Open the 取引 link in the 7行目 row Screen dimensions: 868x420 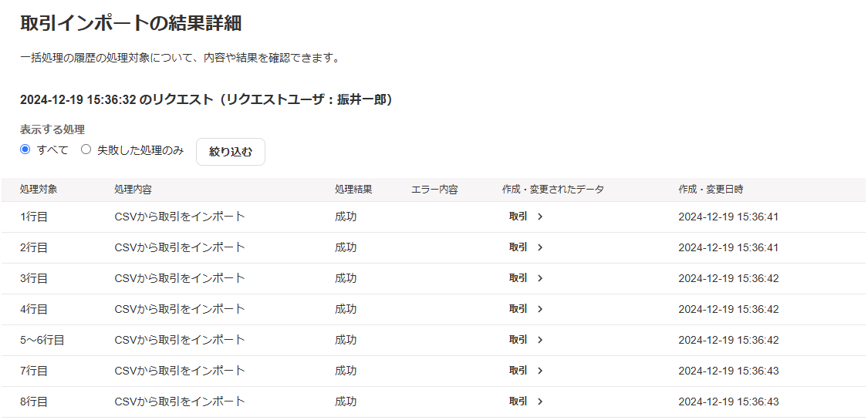(526, 371)
